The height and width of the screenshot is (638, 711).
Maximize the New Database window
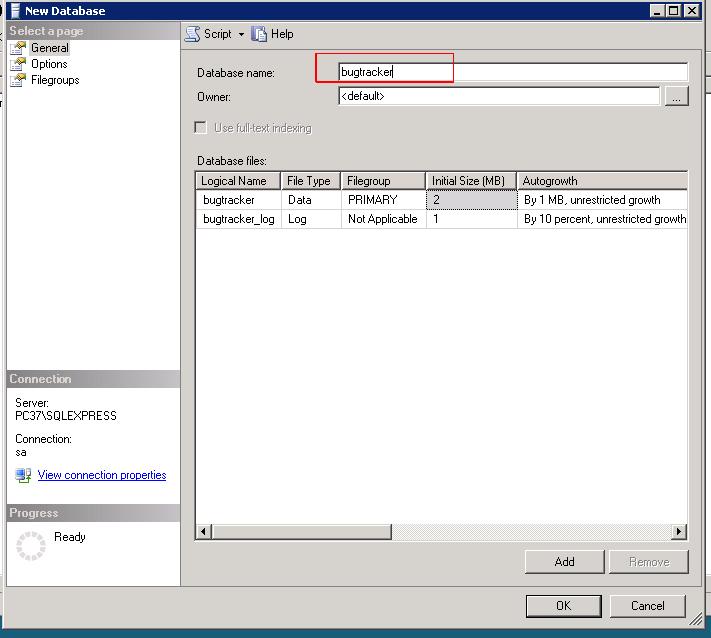click(674, 10)
